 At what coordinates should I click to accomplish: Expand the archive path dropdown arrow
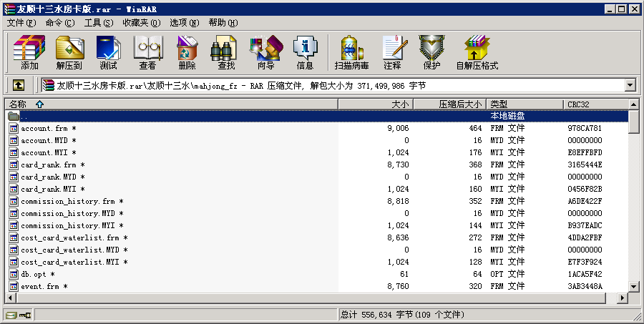click(x=630, y=85)
